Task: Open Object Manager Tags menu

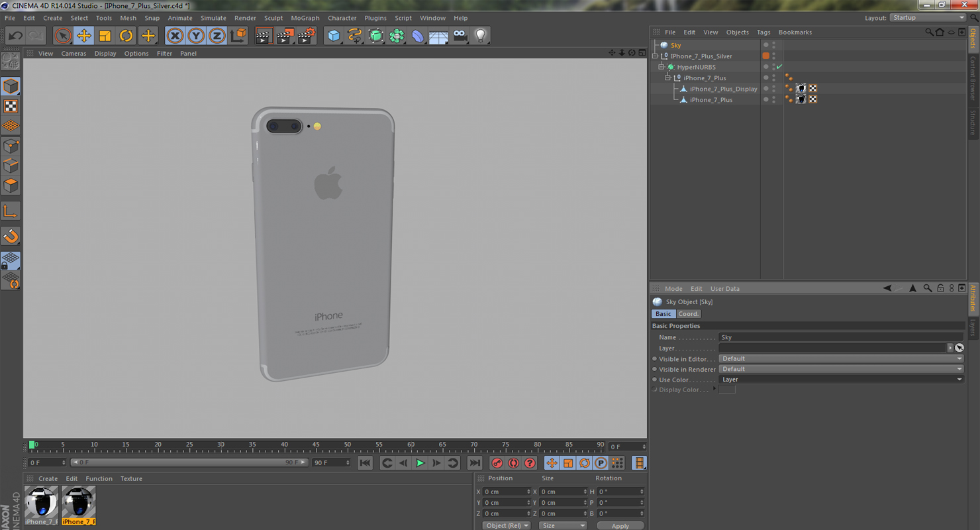Action: [x=763, y=32]
